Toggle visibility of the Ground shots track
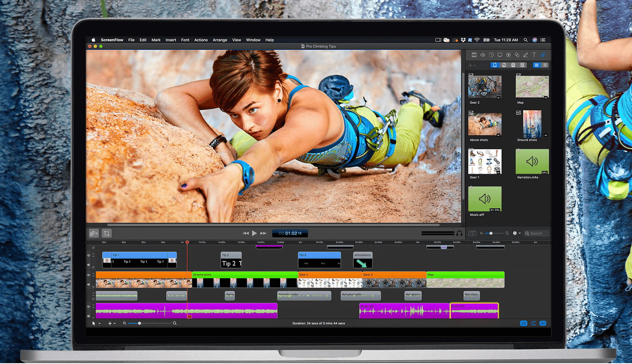The width and height of the screenshot is (632, 364). [x=88, y=275]
